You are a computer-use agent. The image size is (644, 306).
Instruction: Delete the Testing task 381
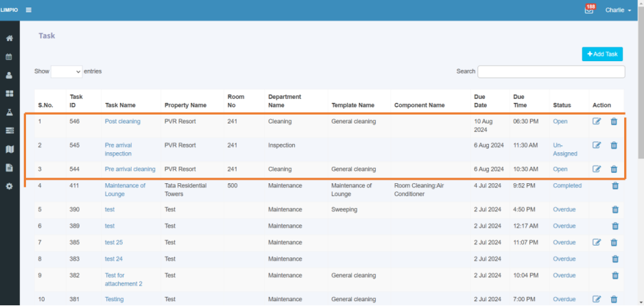(x=614, y=299)
